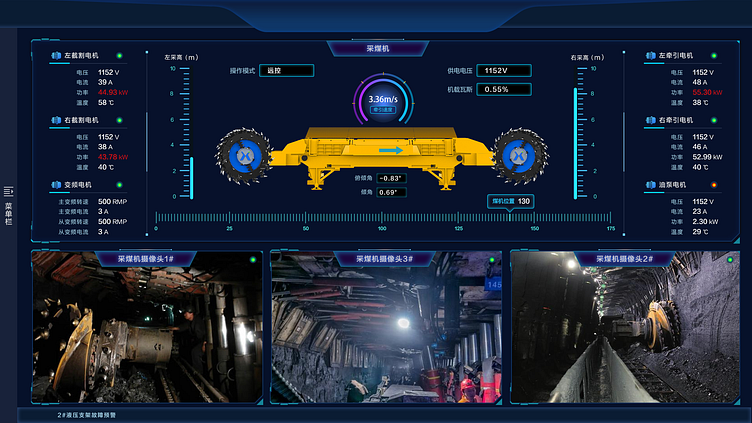This screenshot has width=752, height=423.
Task: Click the 左牵引电机 motor icon
Action: pos(651,56)
